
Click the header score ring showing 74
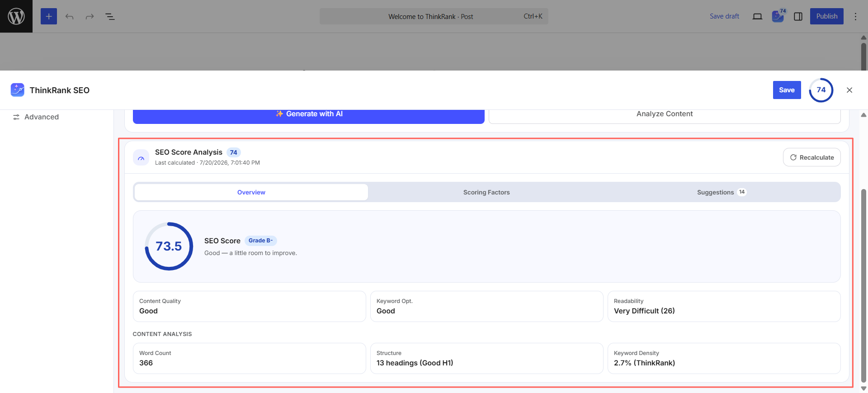coord(821,90)
